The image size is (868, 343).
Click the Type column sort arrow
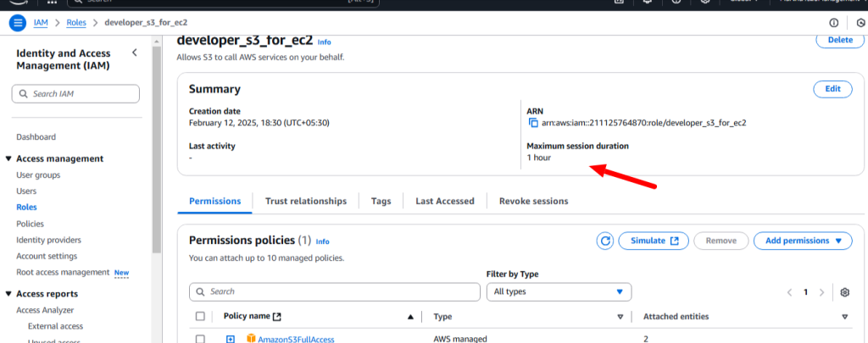[620, 317]
